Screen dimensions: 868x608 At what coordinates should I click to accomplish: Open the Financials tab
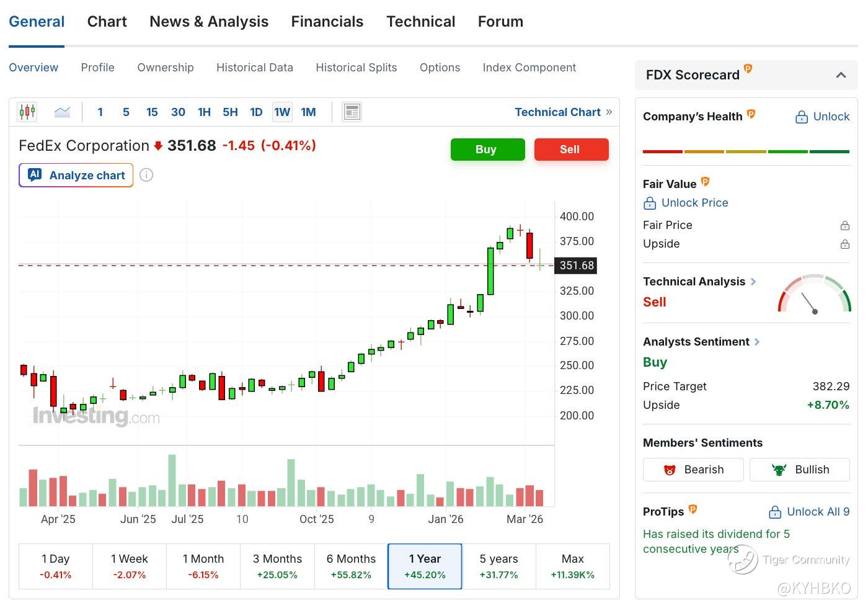[x=327, y=22]
